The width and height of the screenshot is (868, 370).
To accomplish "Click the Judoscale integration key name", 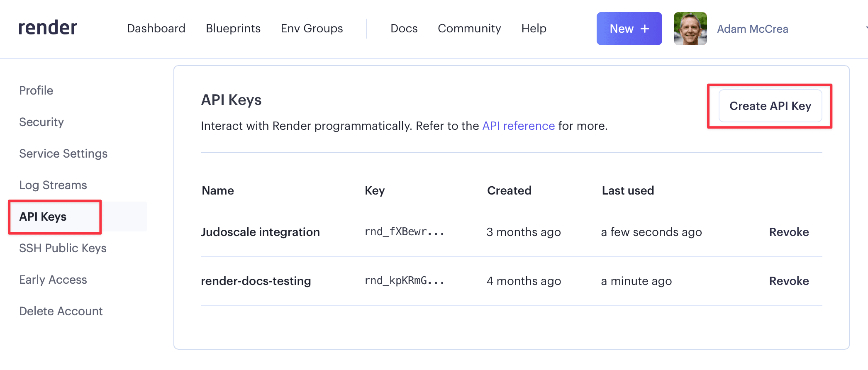I will point(260,232).
